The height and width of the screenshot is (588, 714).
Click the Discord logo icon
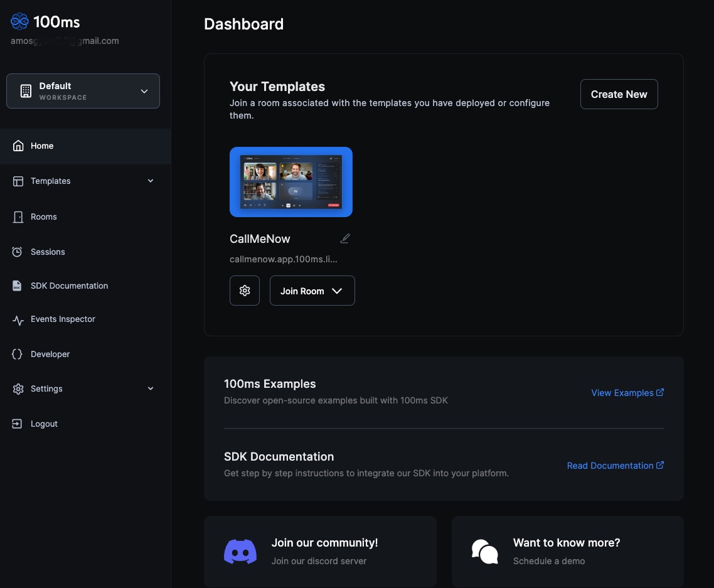tap(240, 552)
